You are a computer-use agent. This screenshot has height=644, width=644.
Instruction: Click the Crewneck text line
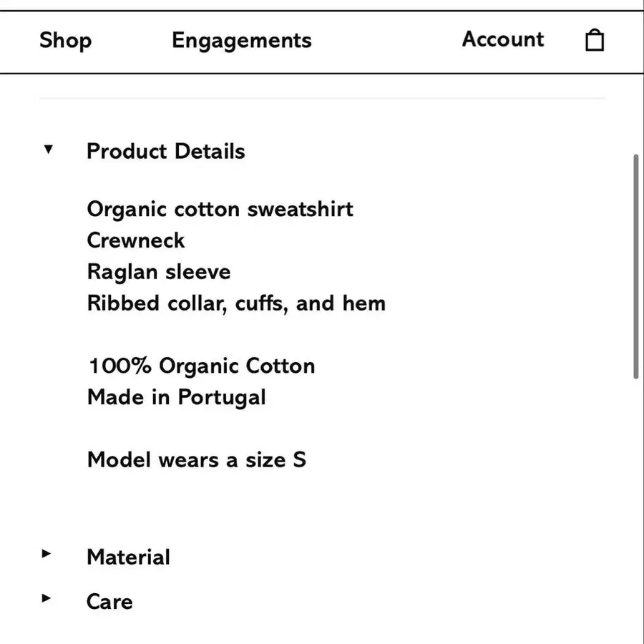135,240
